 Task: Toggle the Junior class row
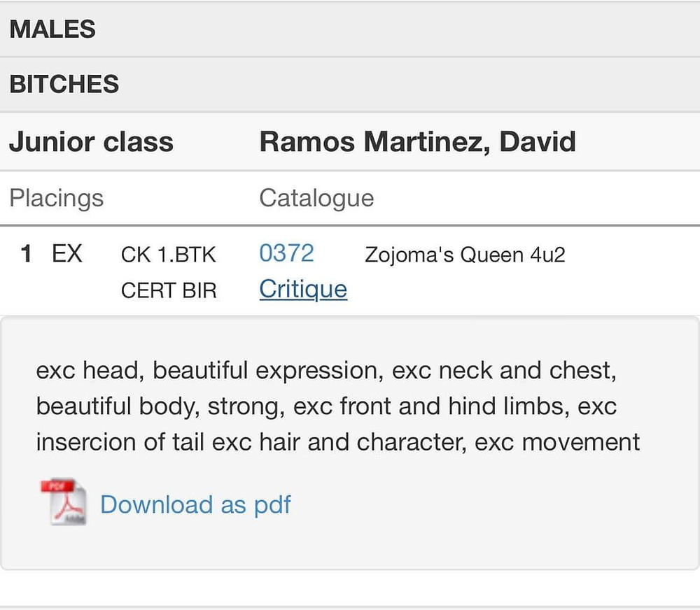click(350, 142)
